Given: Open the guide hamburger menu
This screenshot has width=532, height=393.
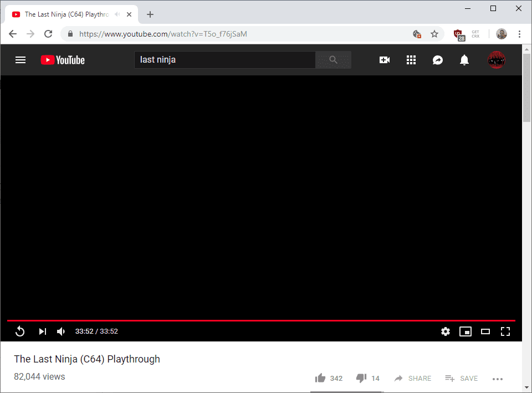Looking at the screenshot, I should pos(21,60).
